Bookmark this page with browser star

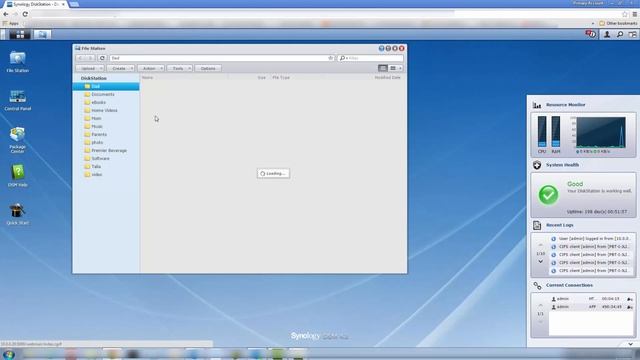tap(624, 14)
